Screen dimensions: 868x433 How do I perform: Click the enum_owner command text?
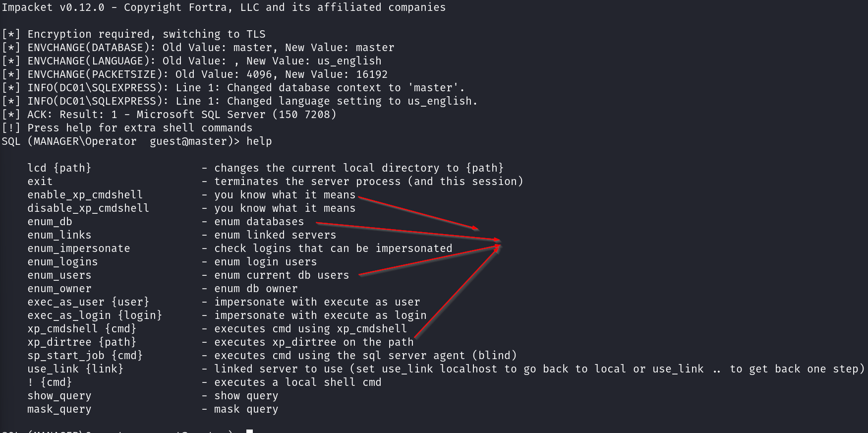pos(59,289)
